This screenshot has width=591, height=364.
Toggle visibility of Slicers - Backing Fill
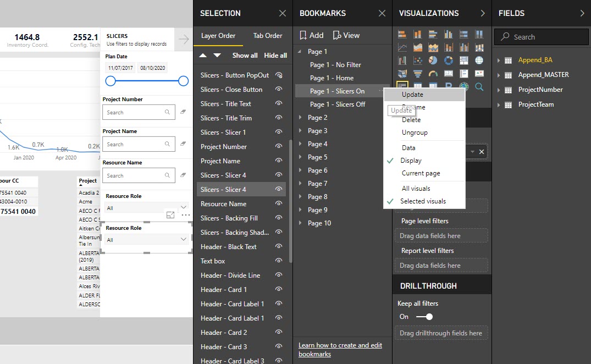click(279, 218)
